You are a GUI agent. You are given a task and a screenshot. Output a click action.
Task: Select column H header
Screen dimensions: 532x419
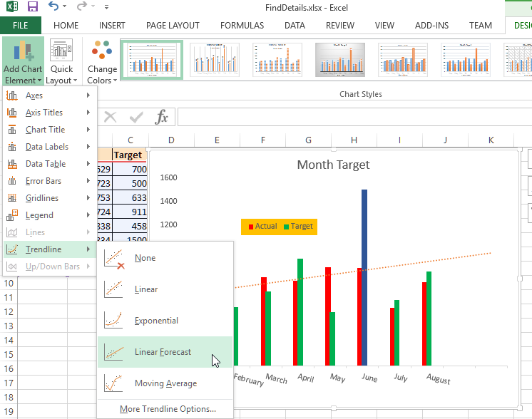click(354, 140)
